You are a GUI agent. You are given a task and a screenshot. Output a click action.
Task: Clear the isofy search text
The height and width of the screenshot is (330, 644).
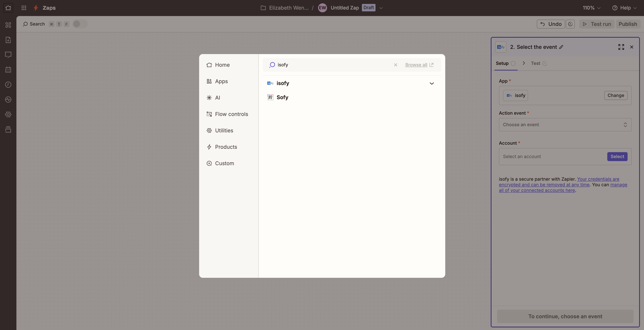tap(395, 65)
